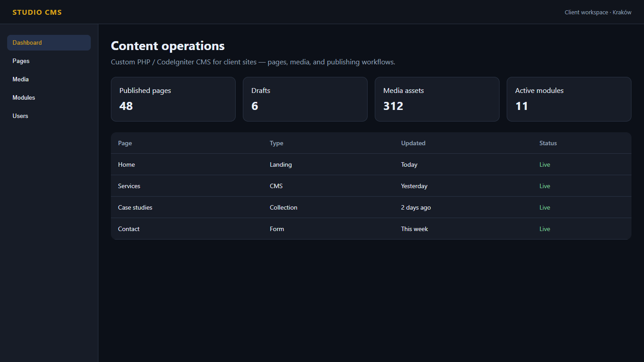Click the Updated column header
The width and height of the screenshot is (644, 362).
point(413,143)
